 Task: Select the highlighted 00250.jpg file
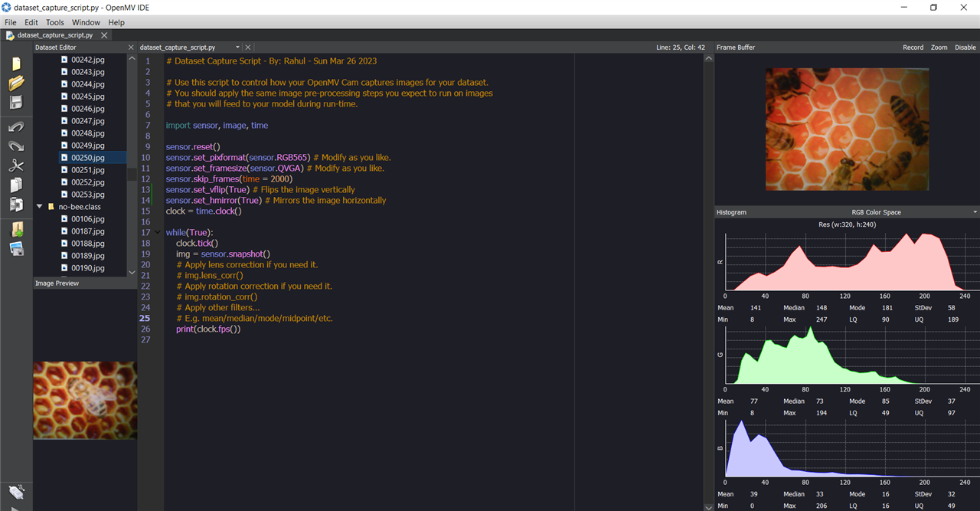click(x=87, y=158)
